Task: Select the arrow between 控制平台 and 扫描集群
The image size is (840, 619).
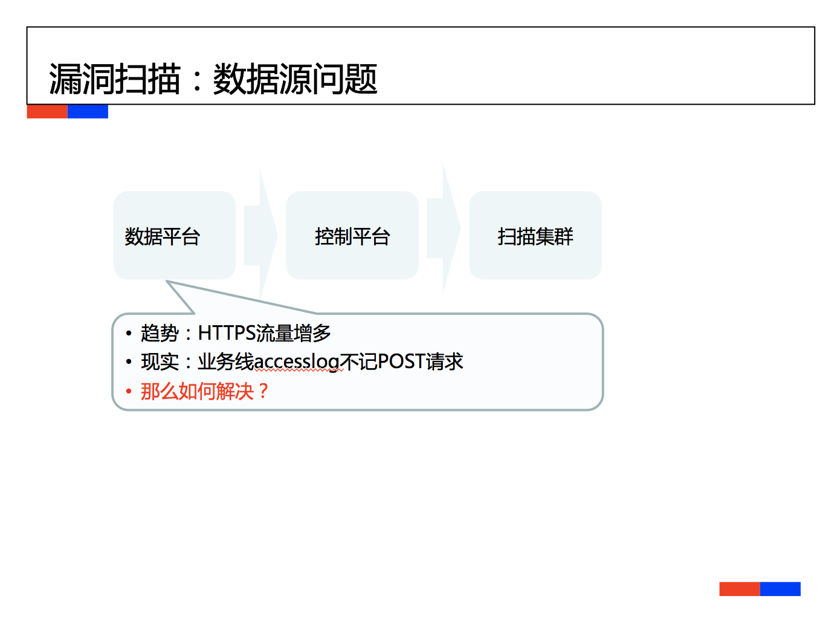Action: pyautogui.click(x=444, y=230)
